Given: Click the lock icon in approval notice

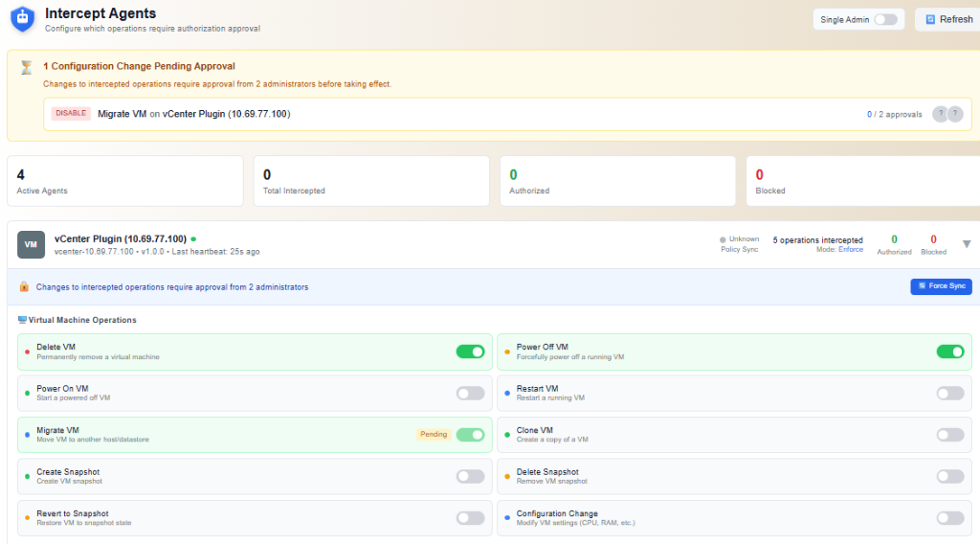Looking at the screenshot, I should coord(24,287).
